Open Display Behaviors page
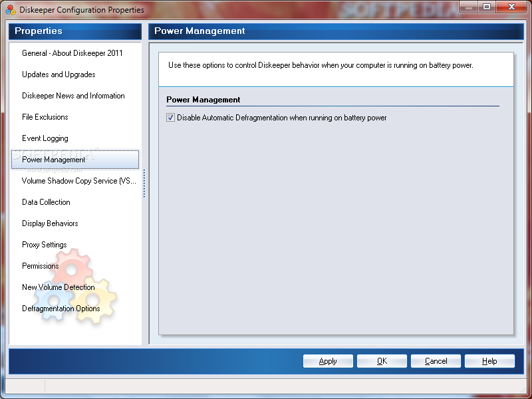The width and height of the screenshot is (532, 399). tap(51, 223)
